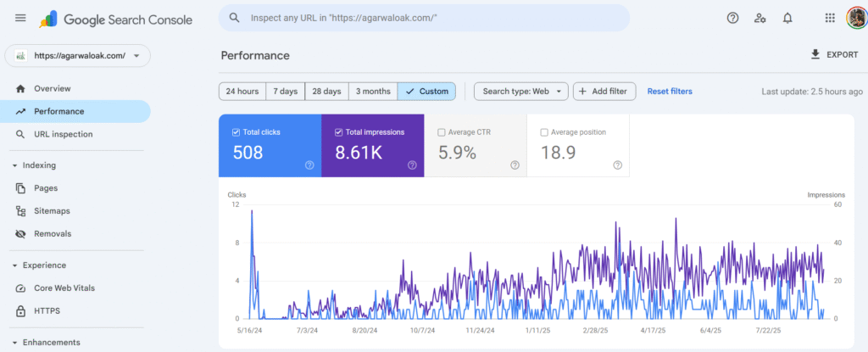Screen dimensions: 868x352
Task: Click the user management icon in header
Action: pos(760,18)
